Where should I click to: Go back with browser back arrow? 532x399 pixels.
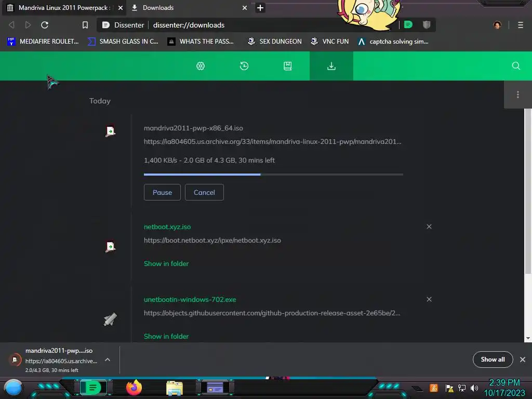click(11, 25)
